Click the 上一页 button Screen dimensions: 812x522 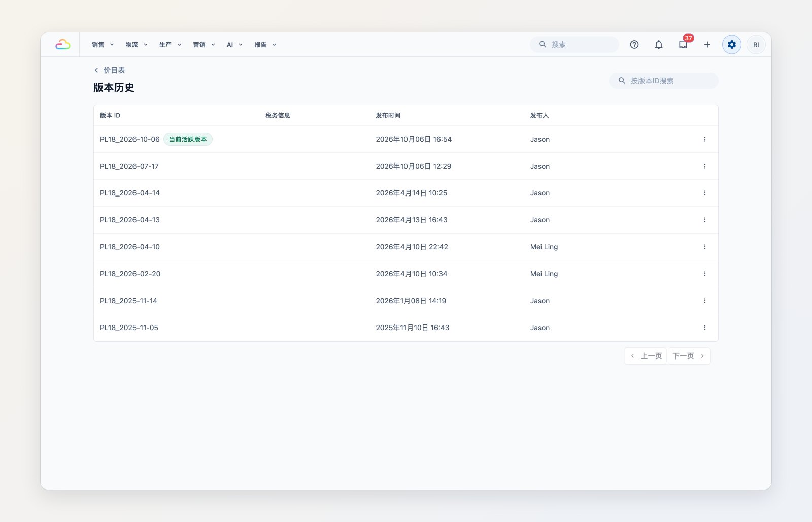pos(646,356)
